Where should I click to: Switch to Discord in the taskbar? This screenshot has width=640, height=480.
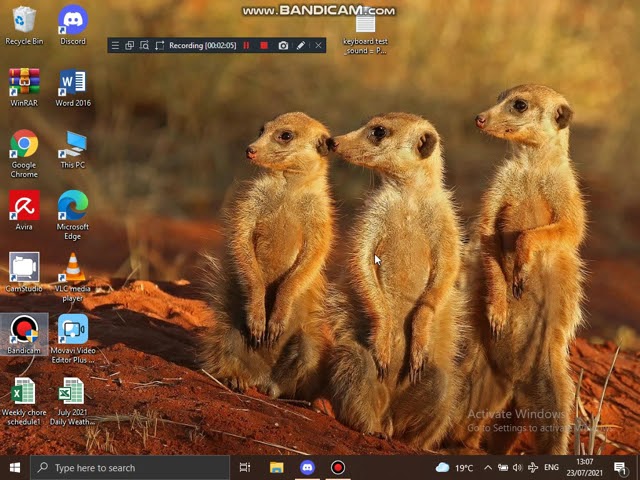click(307, 468)
